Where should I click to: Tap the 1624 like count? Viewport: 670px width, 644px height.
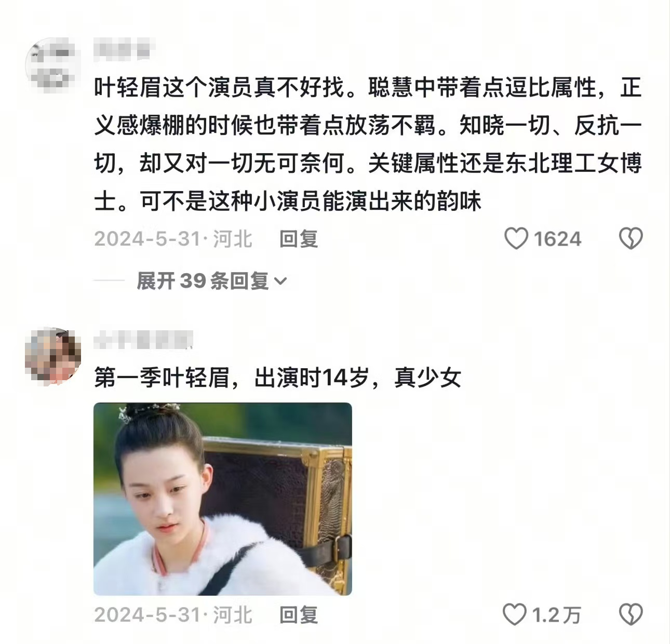click(x=557, y=239)
